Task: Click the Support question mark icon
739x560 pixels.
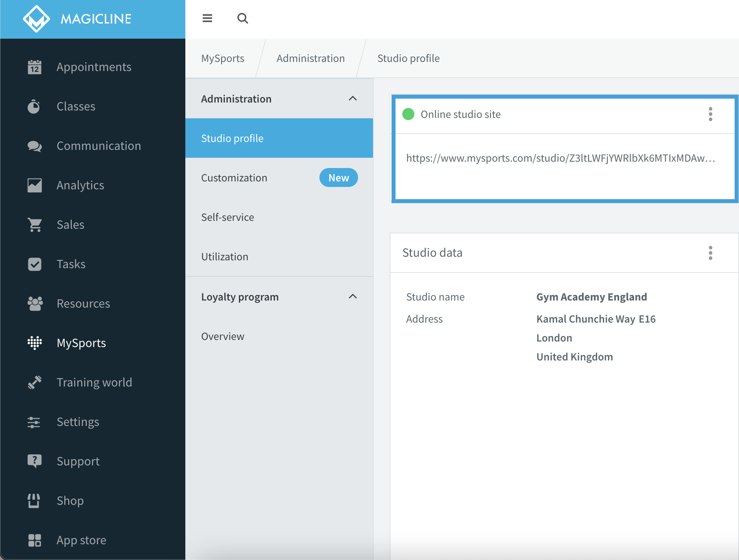Action: (35, 461)
